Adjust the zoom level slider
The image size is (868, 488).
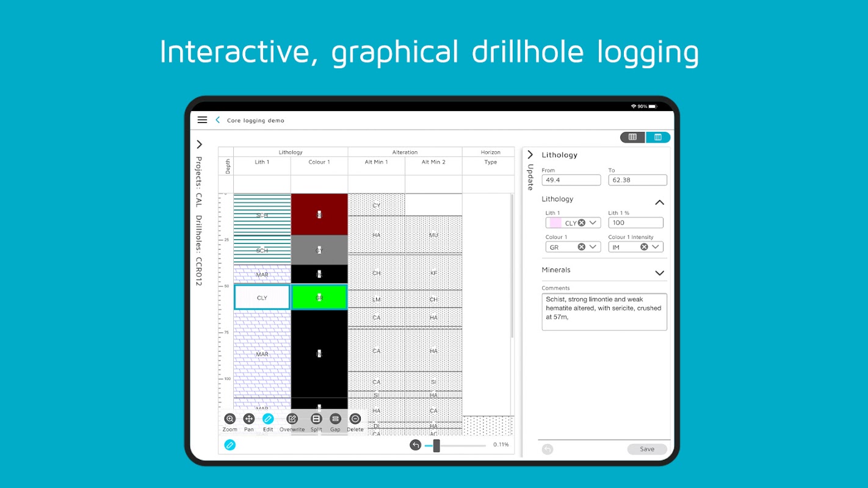(x=436, y=445)
